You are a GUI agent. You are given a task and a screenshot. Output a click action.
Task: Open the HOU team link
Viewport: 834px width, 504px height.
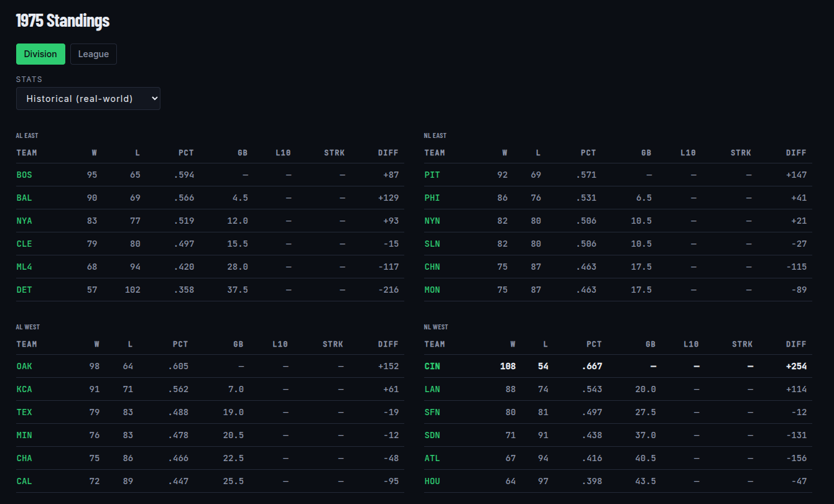coord(432,482)
